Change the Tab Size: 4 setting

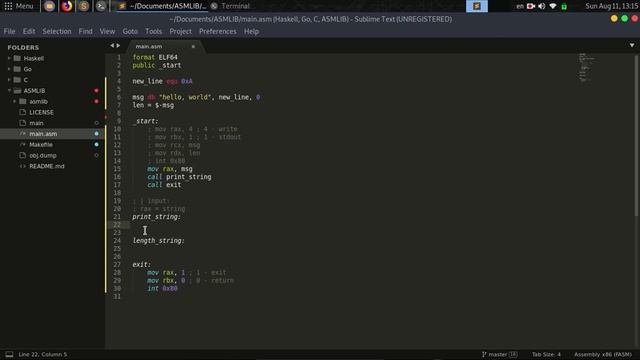click(x=546, y=354)
